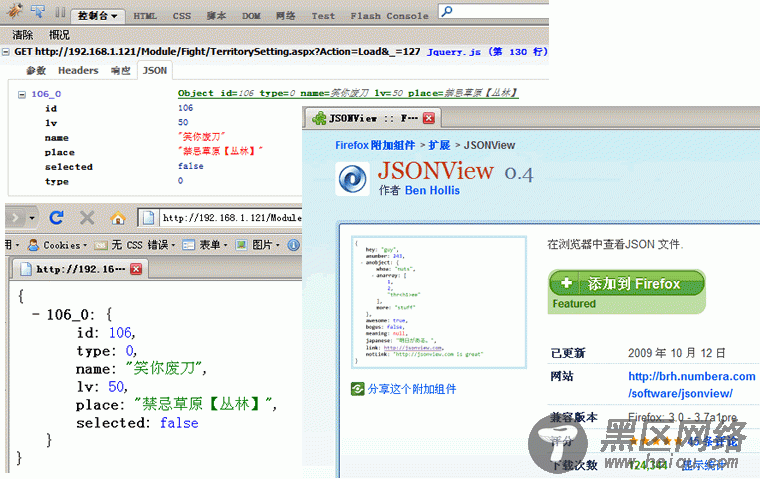
Task: Select the Headers tab of the request
Action: click(78, 71)
